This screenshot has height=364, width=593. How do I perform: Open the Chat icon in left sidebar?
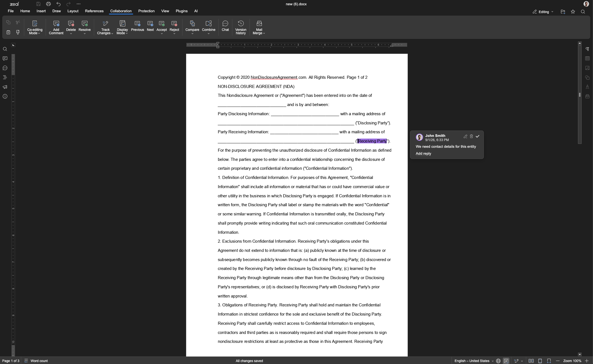(x=5, y=68)
